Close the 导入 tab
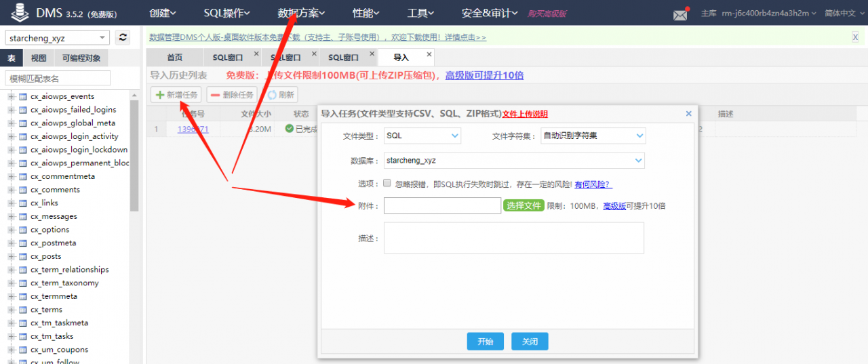Viewport: 868px width, 364px height. coord(429,54)
